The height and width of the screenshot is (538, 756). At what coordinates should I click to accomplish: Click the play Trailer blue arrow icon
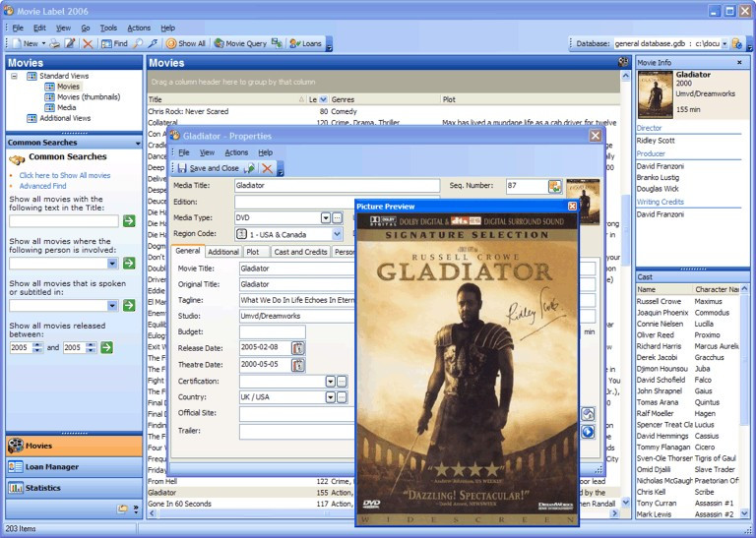coord(588,432)
